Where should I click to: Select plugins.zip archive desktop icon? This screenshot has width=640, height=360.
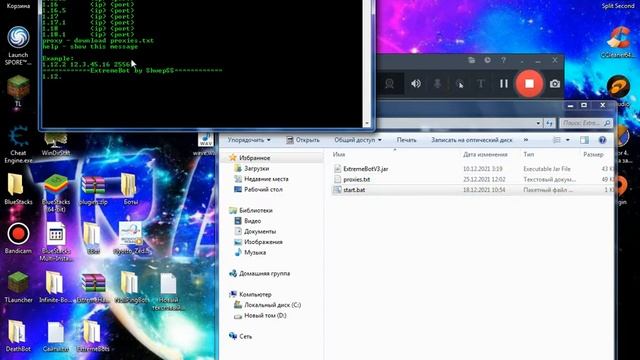pos(93,190)
